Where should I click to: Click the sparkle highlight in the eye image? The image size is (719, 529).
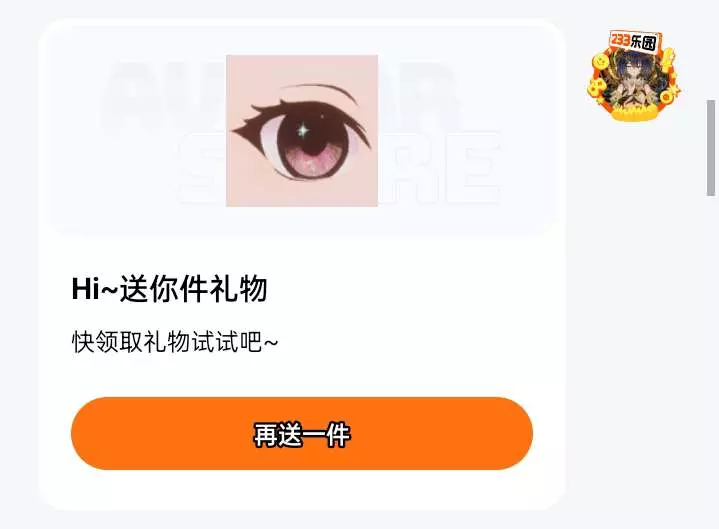point(303,131)
